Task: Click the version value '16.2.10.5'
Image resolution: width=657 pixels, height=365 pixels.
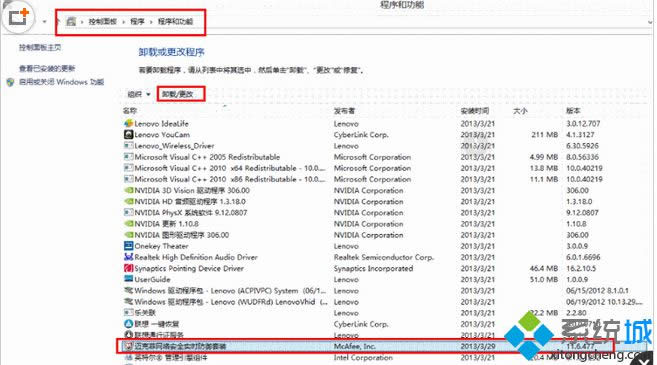Action: 581,268
